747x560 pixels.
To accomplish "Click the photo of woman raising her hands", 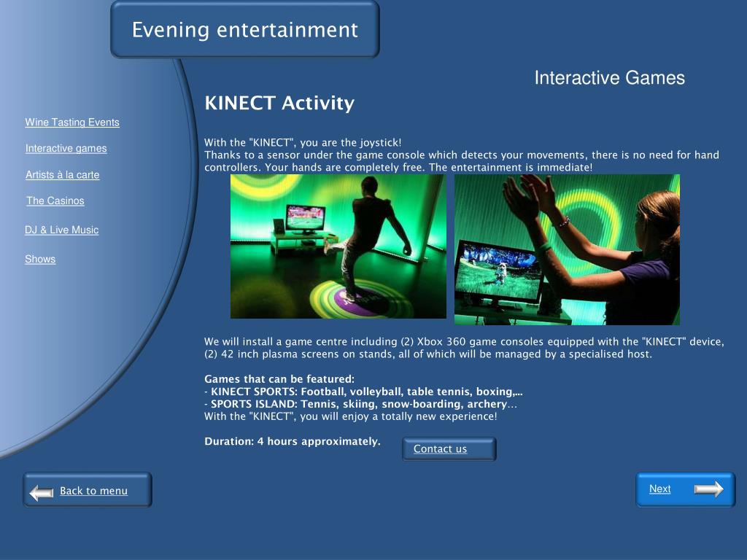I will pyautogui.click(x=567, y=249).
